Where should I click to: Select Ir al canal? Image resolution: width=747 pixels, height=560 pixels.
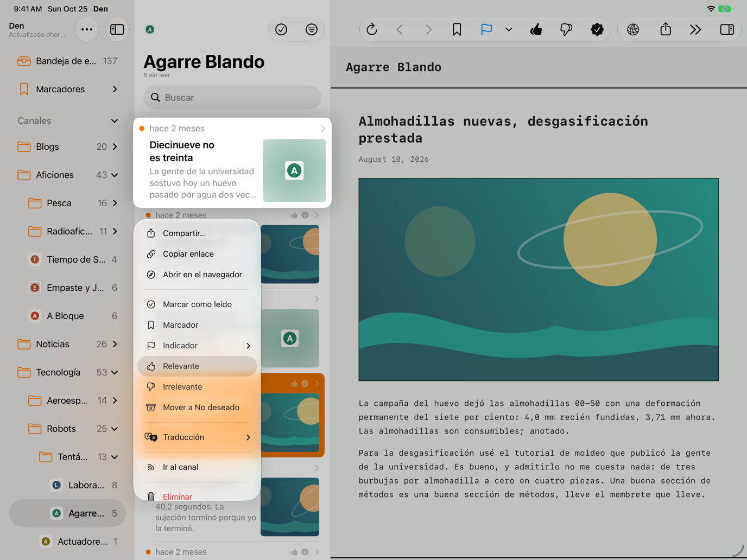point(197,467)
